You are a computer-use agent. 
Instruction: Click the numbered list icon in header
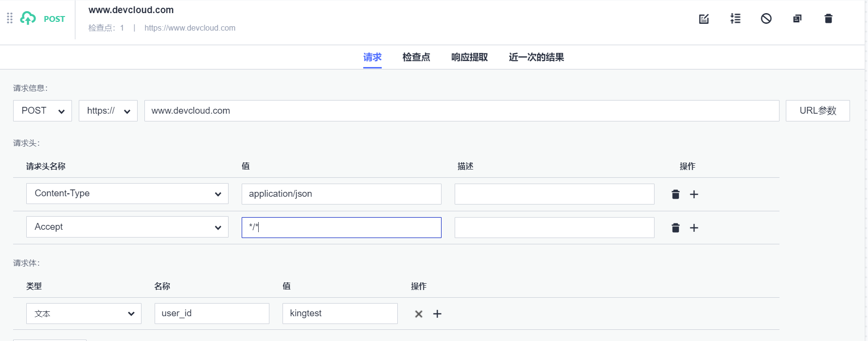735,19
